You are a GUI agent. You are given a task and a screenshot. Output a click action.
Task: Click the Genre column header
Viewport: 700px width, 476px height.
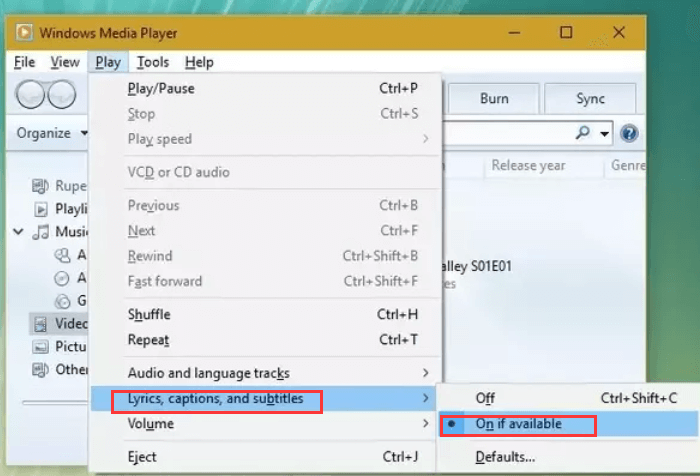627,166
